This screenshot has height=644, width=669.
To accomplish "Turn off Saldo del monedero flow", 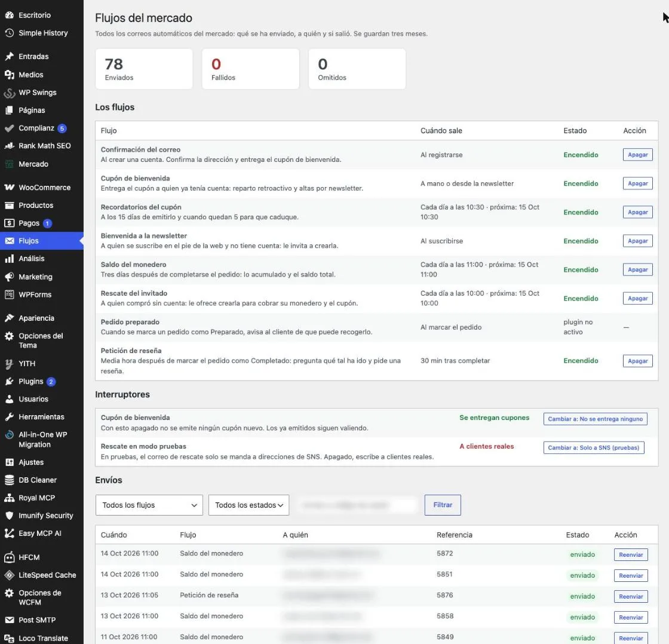I will point(637,269).
